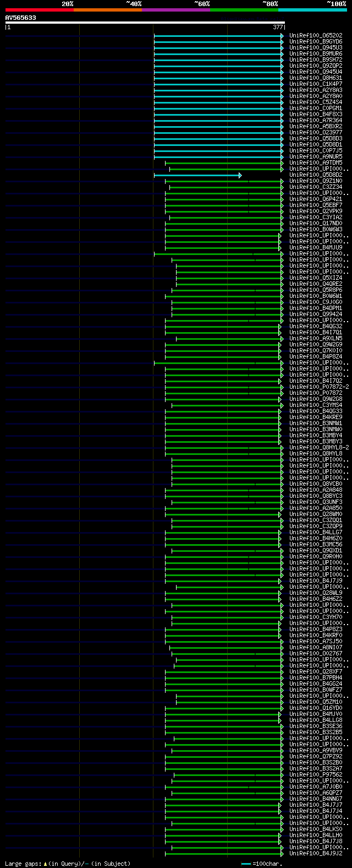Select the UniRef100_Q3UNF3 label
The image size is (352, 868).
coord(316,502)
